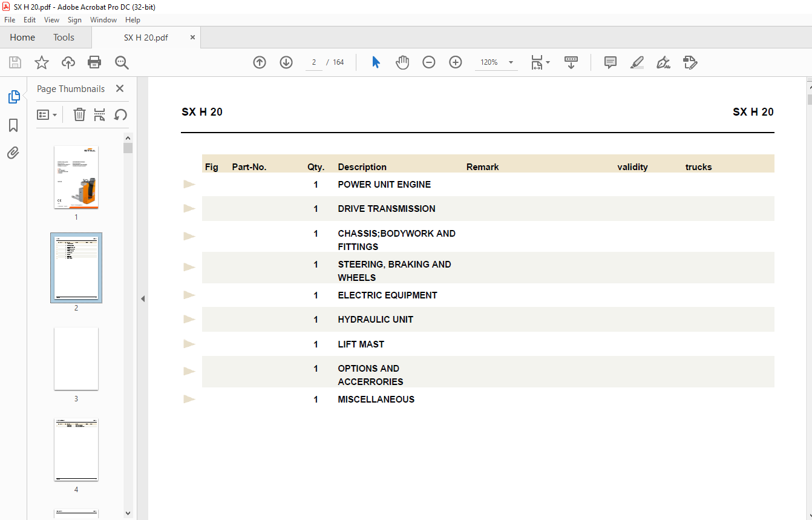
Task: Select page 3 blank thumbnail
Action: click(76, 359)
